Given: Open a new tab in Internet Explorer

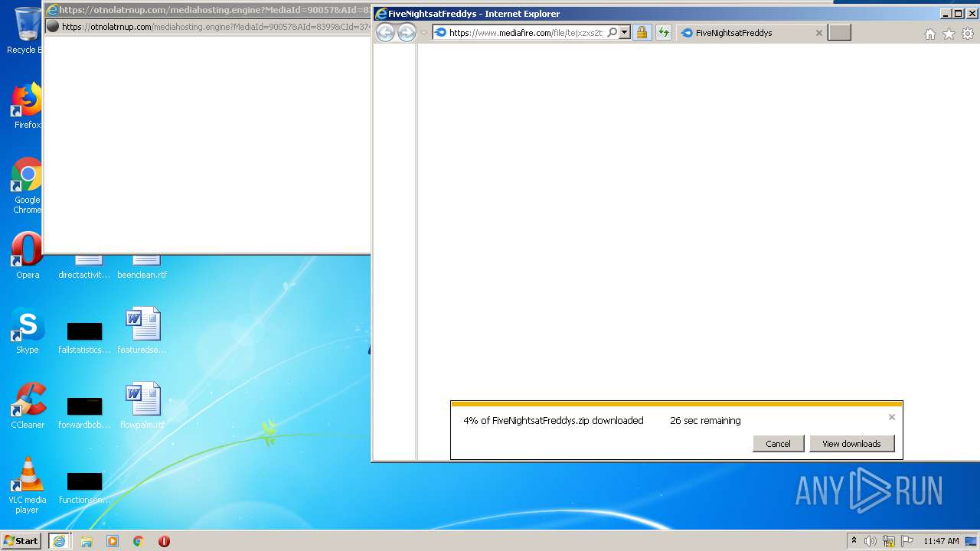Looking at the screenshot, I should click(839, 32).
